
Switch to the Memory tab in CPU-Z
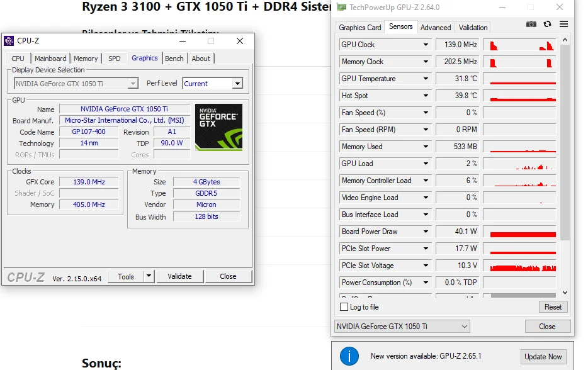tap(86, 59)
